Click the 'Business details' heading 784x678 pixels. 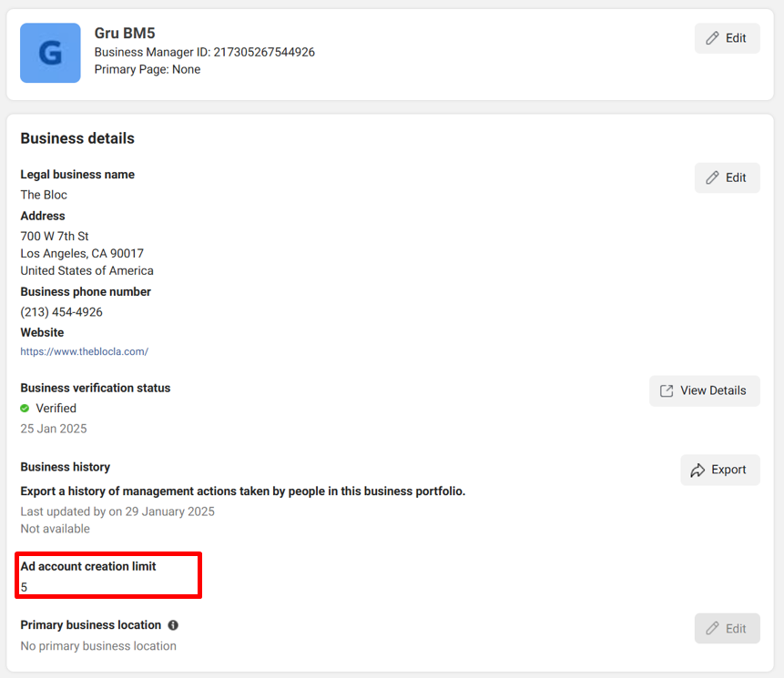77,138
